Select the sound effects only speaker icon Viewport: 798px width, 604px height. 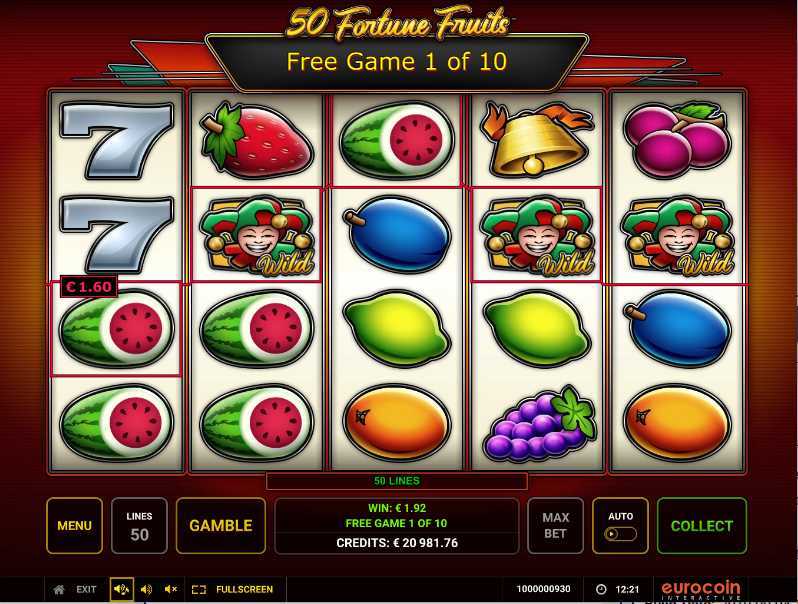[146, 589]
